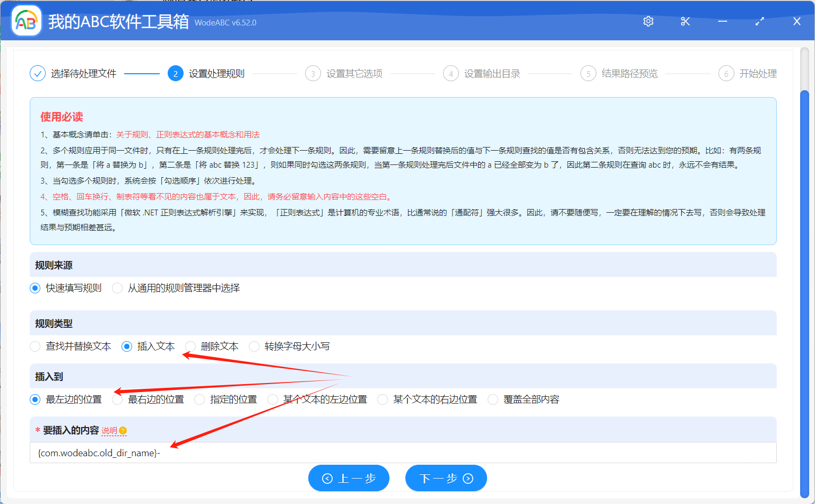Click the blue checkmark on 选择待处理文件 step

coord(37,73)
